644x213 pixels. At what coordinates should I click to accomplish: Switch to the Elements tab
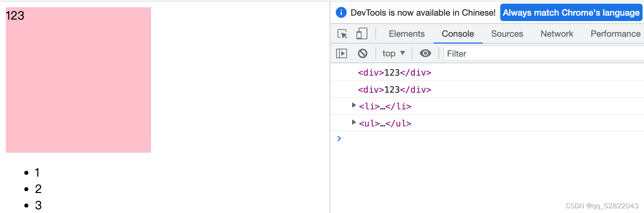pyautogui.click(x=407, y=34)
